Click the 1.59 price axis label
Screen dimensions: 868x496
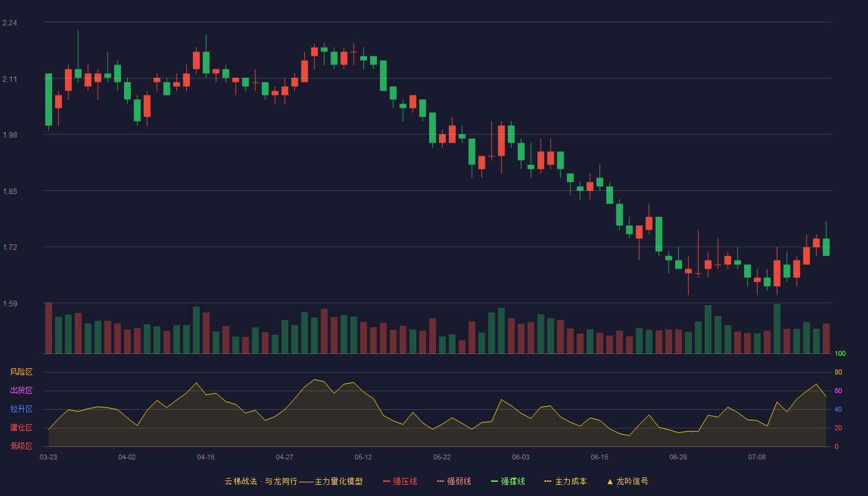tap(10, 304)
